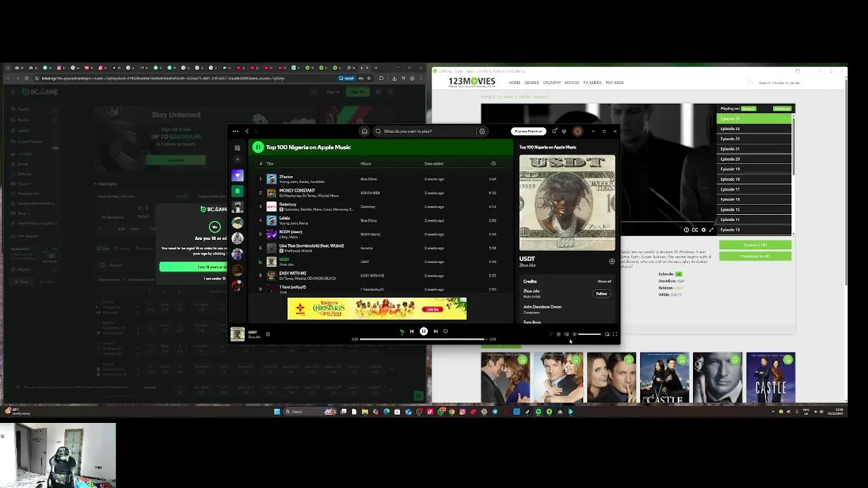Skip to previous track in Spotify
868x488 pixels.
click(412, 331)
